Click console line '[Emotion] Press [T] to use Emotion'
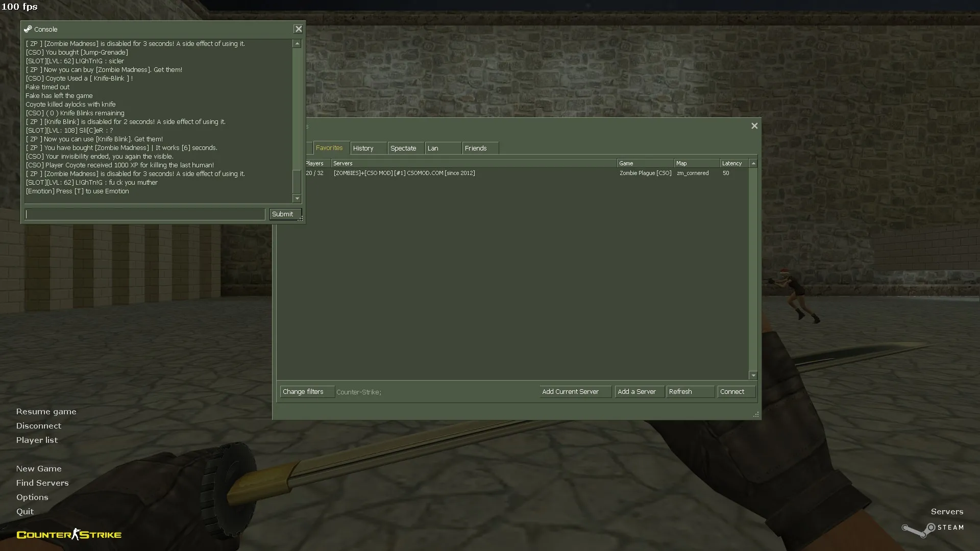 (77, 191)
